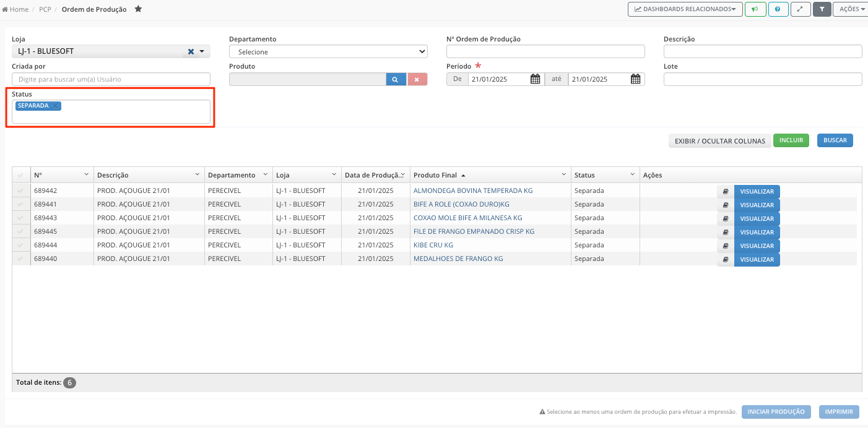Expand the Loja dropdown arrow

[202, 51]
